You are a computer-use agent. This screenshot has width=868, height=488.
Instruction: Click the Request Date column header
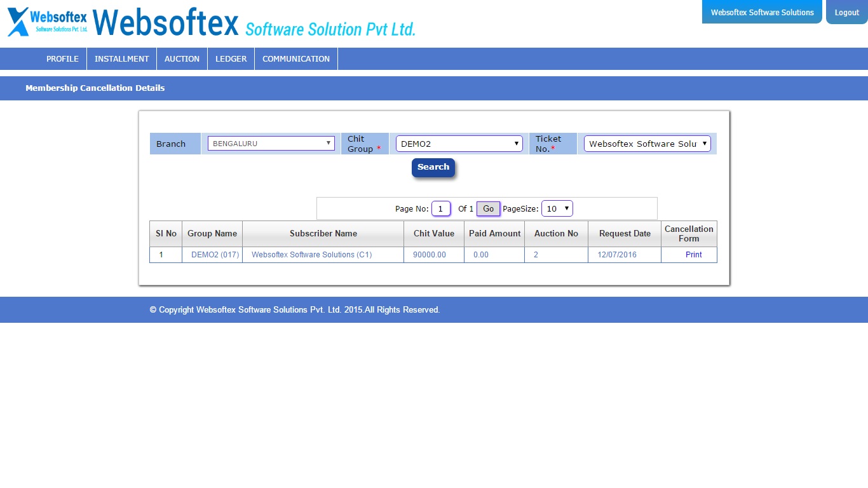click(x=625, y=234)
